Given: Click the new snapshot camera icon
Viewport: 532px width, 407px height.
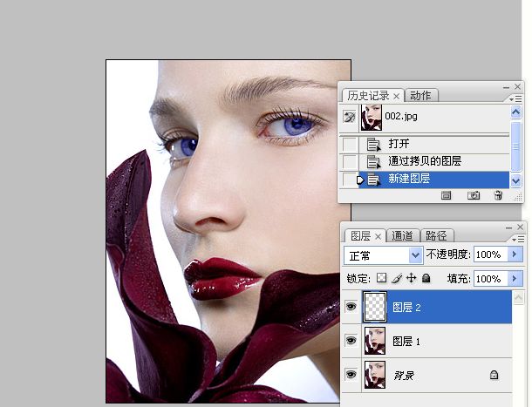Looking at the screenshot, I should 474,195.
